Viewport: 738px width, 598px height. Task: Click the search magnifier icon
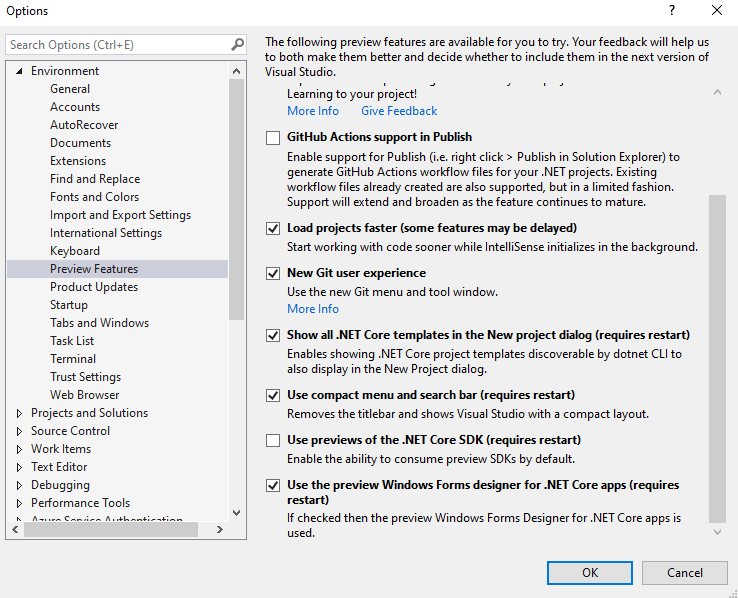click(x=238, y=45)
